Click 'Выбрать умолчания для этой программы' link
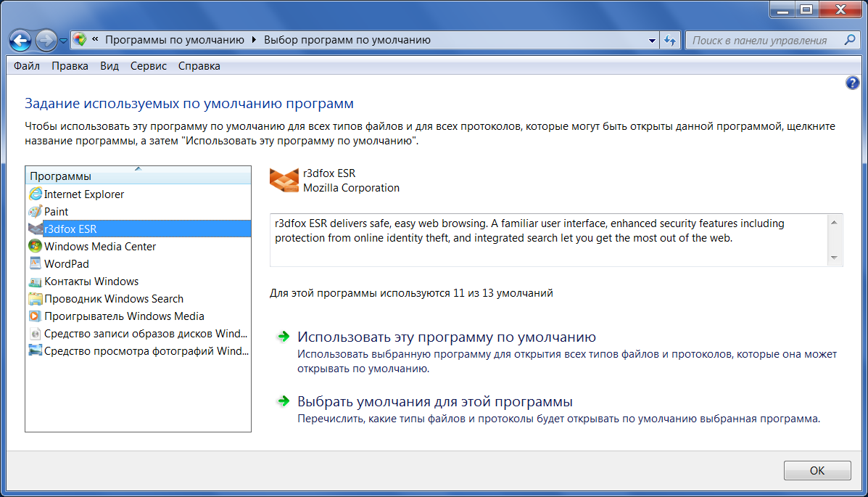This screenshot has width=868, height=497. [434, 401]
